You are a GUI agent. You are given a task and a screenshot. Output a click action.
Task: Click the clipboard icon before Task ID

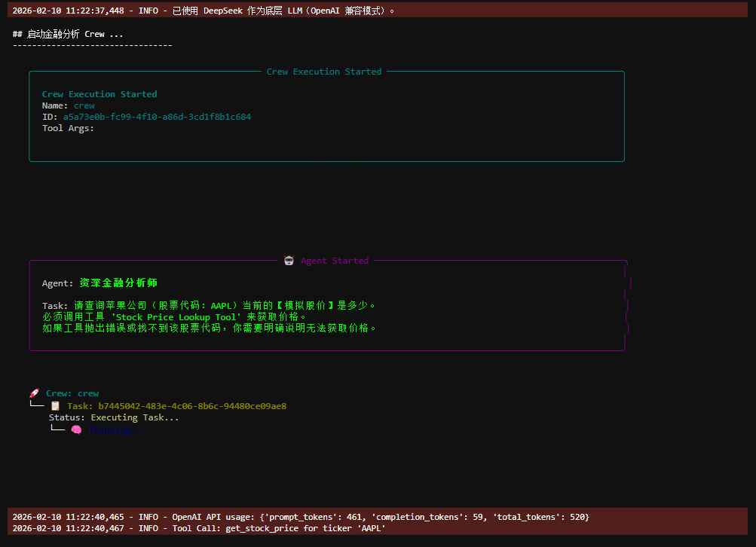(56, 406)
